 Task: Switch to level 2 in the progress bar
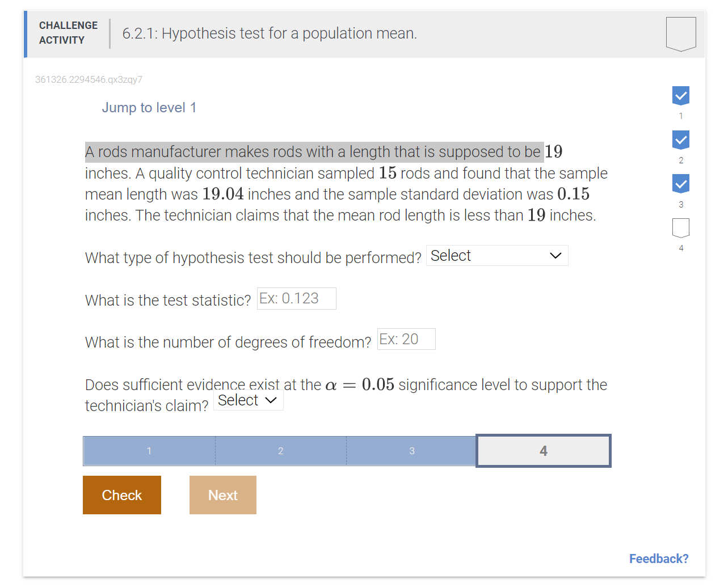(280, 451)
